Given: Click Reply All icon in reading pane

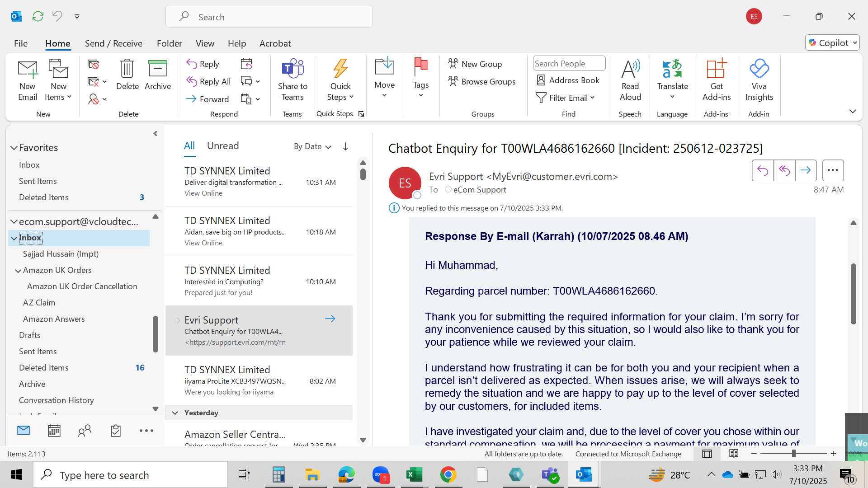Looking at the screenshot, I should [784, 170].
